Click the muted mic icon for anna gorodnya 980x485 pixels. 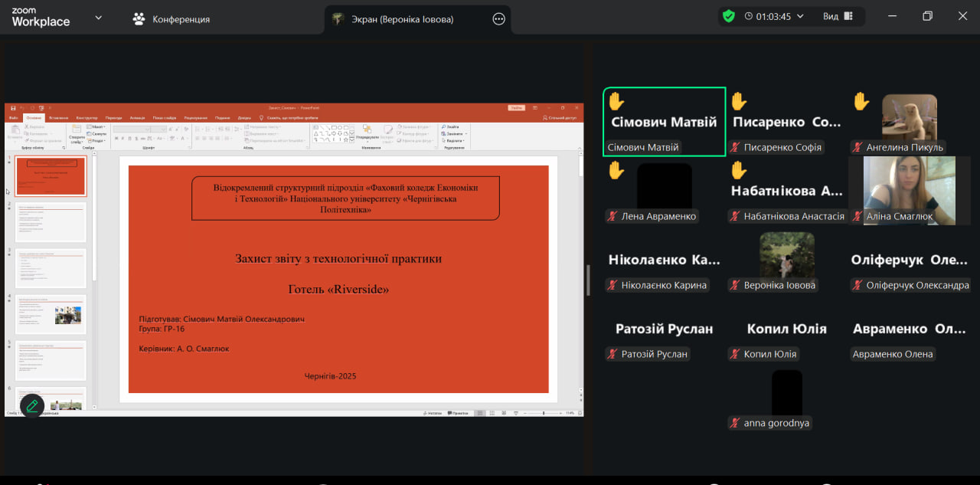pos(735,423)
